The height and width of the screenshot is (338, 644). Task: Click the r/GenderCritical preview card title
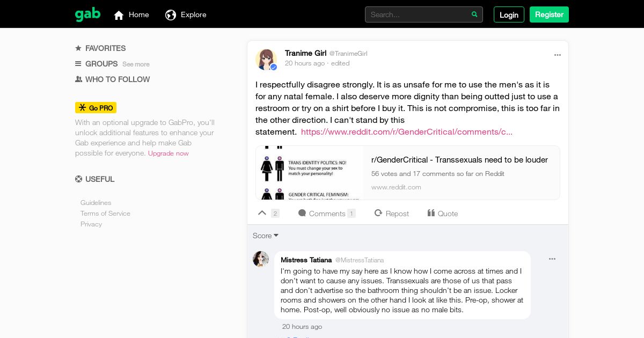pos(459,160)
